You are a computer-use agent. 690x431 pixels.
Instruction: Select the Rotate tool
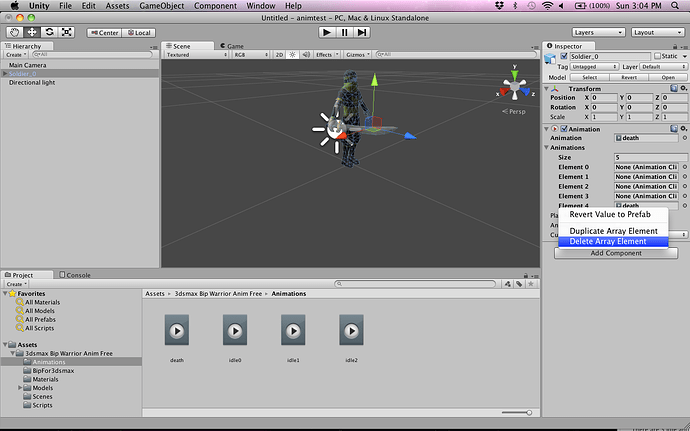tap(49, 32)
